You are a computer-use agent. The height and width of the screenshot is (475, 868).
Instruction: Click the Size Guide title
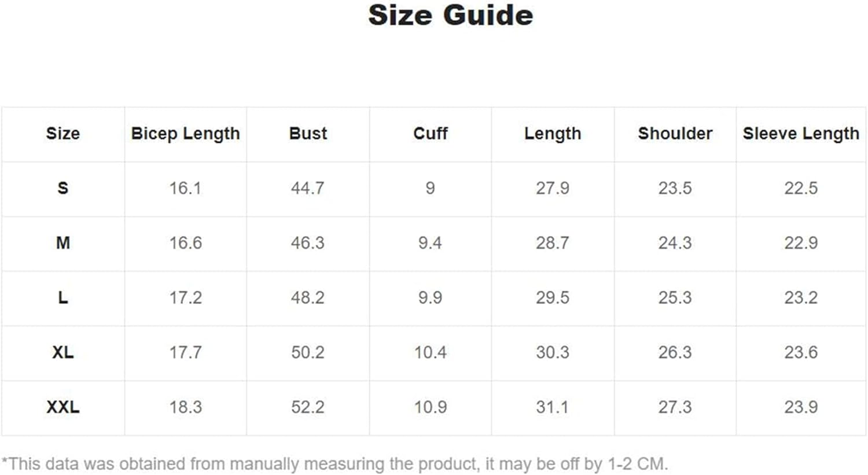[x=450, y=15]
